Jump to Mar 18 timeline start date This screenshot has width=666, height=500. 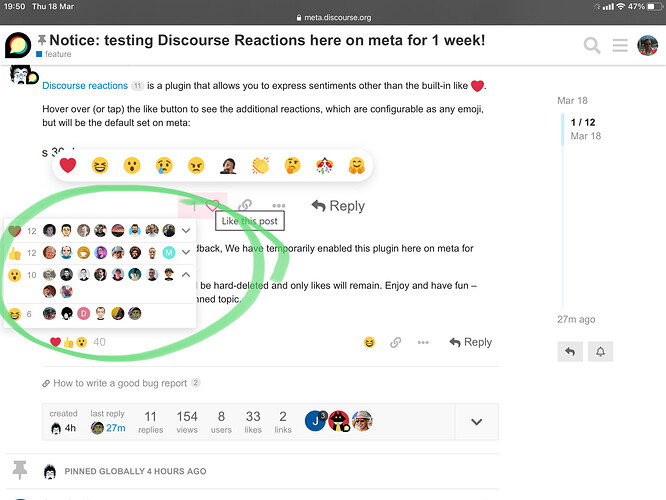tap(572, 101)
